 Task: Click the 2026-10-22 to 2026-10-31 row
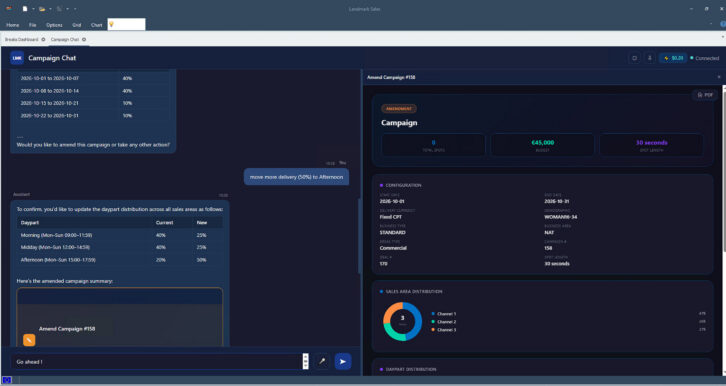click(93, 116)
